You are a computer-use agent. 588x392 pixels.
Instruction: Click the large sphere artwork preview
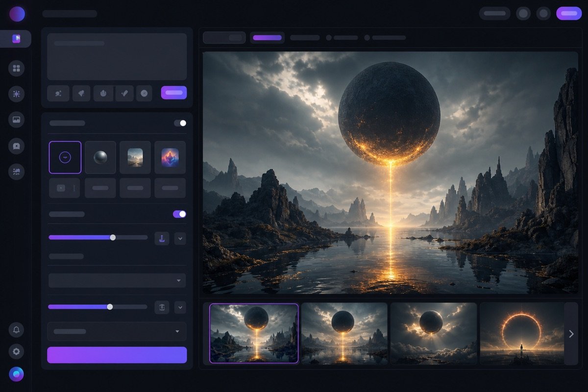pyautogui.click(x=391, y=172)
